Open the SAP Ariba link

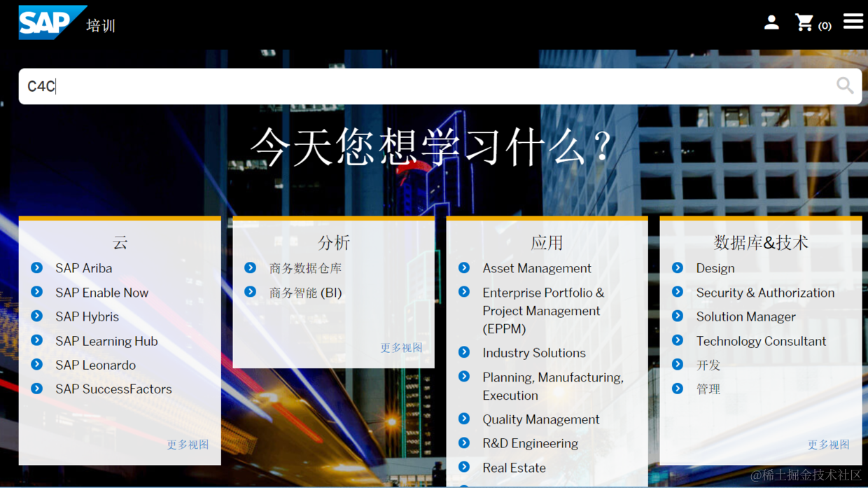coord(84,268)
